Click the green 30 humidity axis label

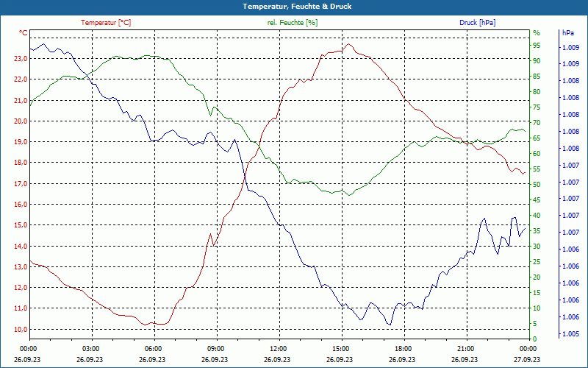point(537,247)
